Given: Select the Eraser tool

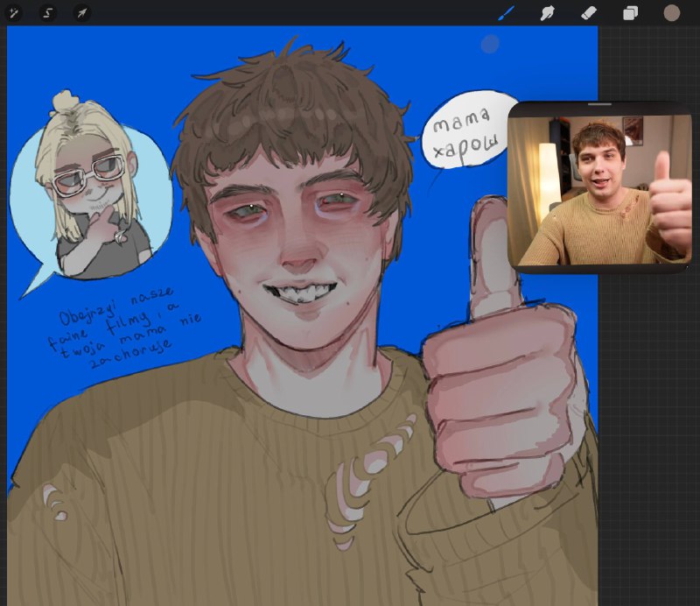Looking at the screenshot, I should click(x=589, y=13).
